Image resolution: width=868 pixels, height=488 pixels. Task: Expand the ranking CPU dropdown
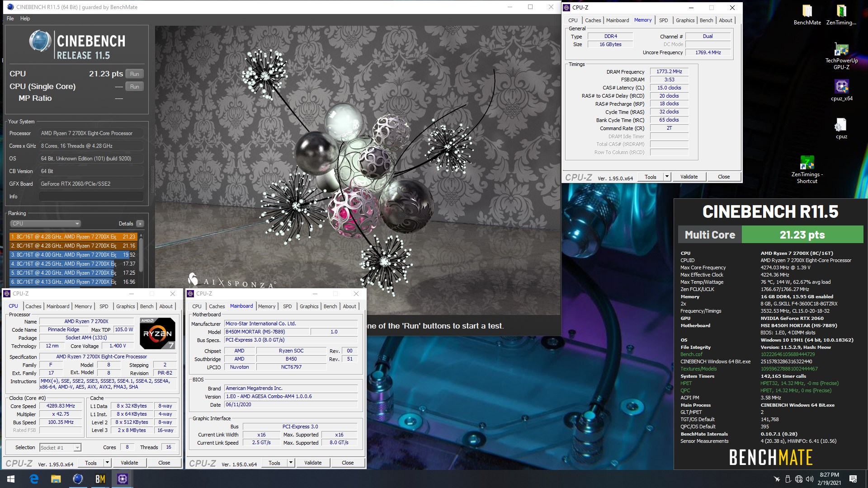pyautogui.click(x=45, y=224)
